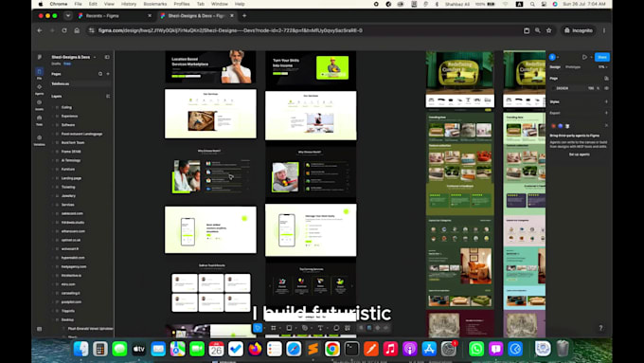Select the Frame tool in bottom toolbar
The image size is (644, 363).
pos(273,328)
